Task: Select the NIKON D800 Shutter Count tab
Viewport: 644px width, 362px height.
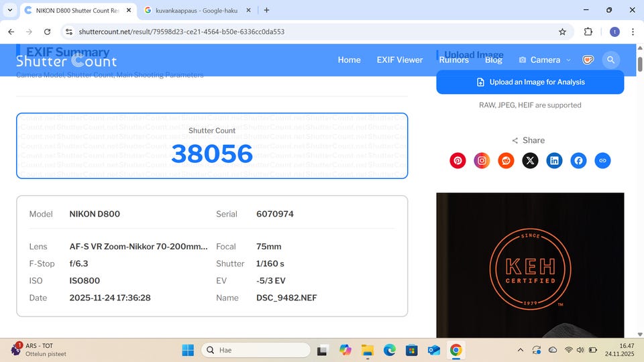Action: coord(77,11)
